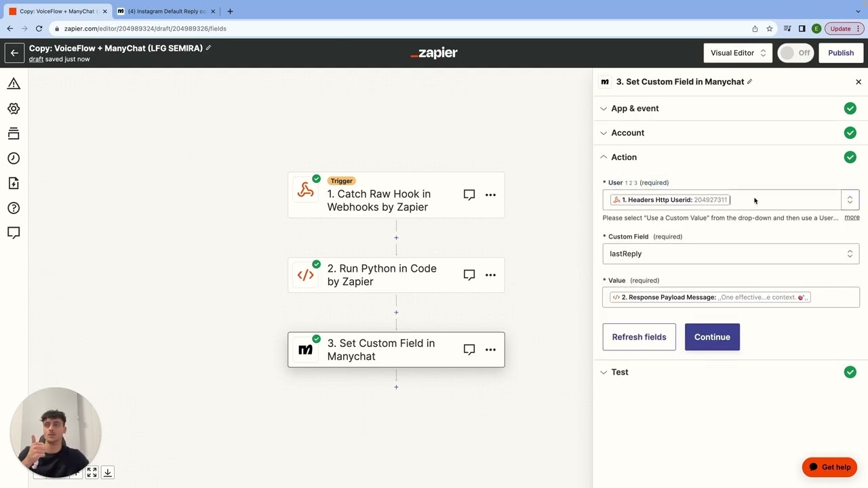The image size is (868, 488).
Task: Add step after Set Custom Field plus
Action: 396,387
